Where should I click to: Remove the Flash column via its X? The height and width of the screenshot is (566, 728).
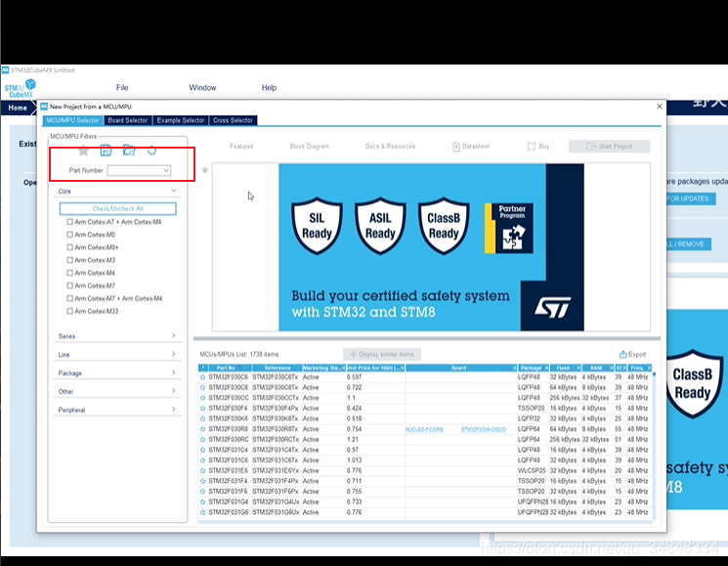coord(578,368)
